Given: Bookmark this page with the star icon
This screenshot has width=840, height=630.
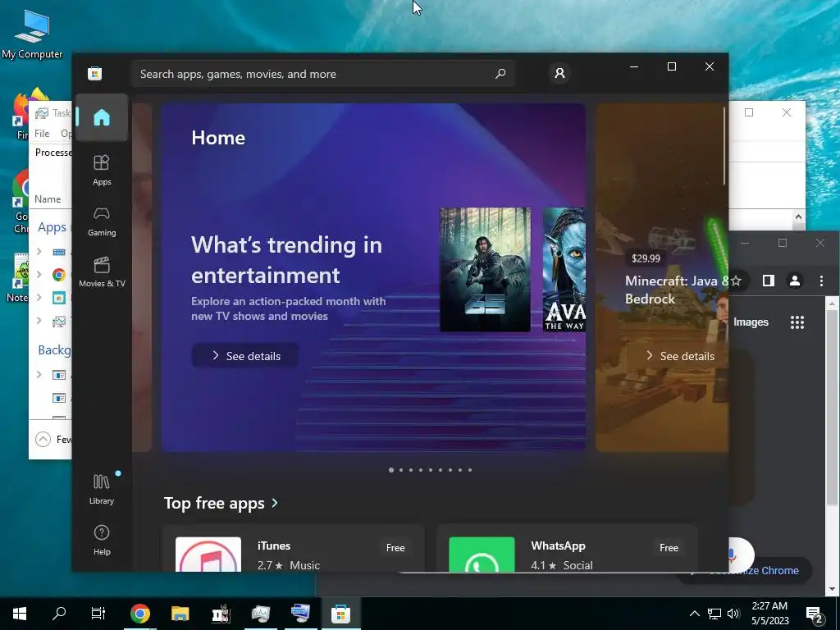Looking at the screenshot, I should click(736, 281).
